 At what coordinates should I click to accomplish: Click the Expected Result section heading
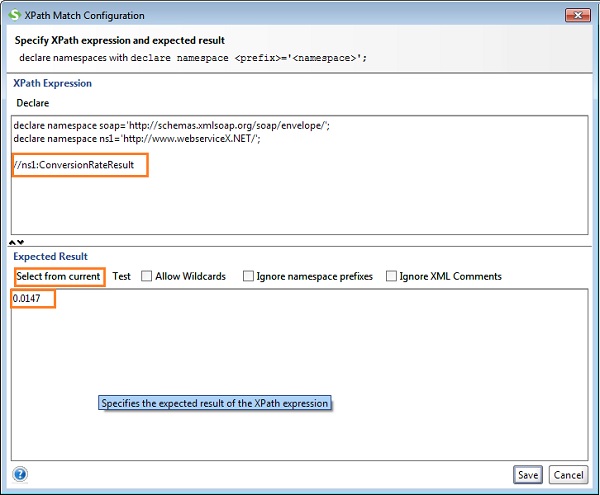50,257
